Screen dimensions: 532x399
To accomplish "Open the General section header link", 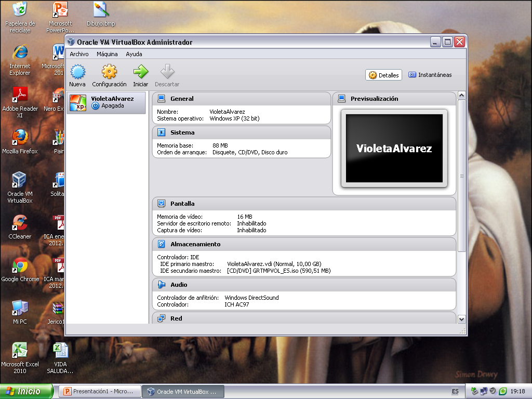I will (x=182, y=99).
